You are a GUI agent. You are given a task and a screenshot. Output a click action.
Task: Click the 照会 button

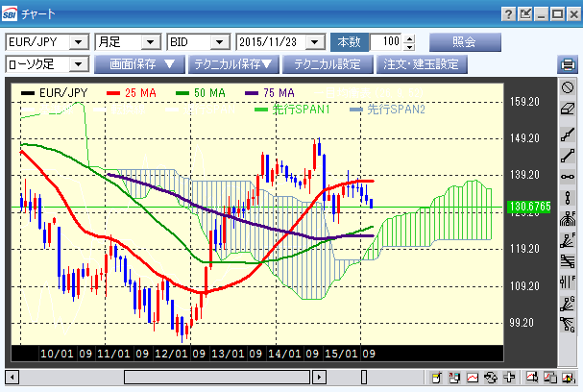tap(465, 42)
